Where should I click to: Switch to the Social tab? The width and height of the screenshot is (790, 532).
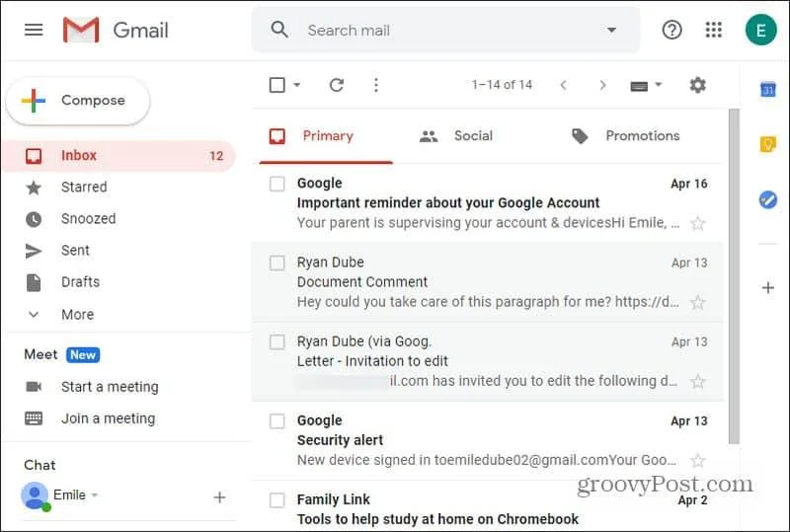(x=456, y=136)
